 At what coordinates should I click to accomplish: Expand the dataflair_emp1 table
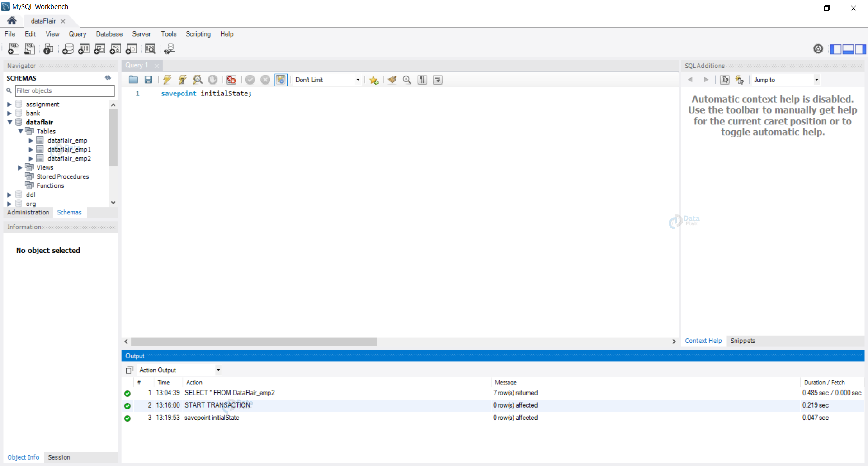click(31, 150)
